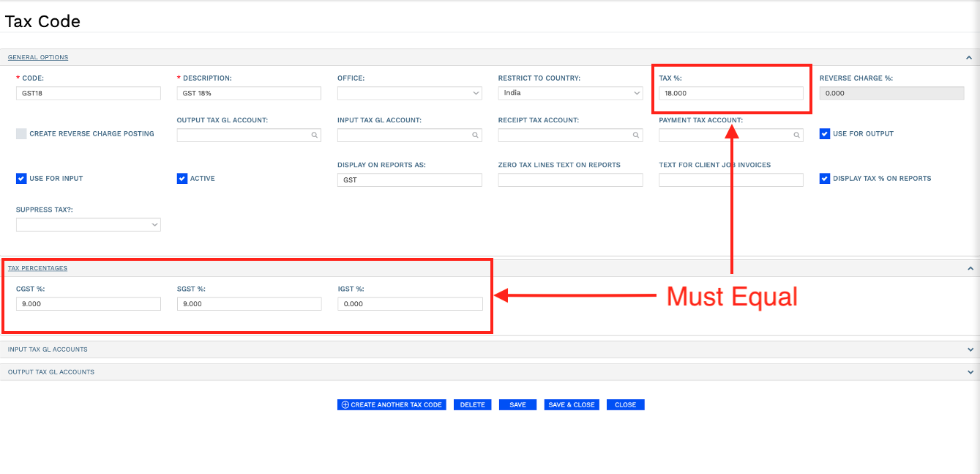The image size is (980, 474).
Task: Open the Receipt Tax Account lookup
Action: 635,135
